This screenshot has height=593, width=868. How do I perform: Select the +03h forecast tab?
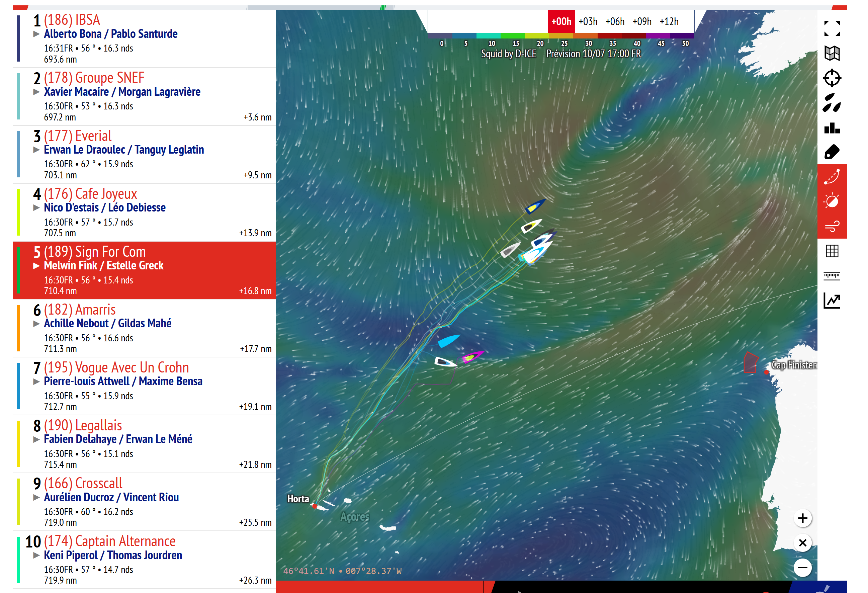pyautogui.click(x=588, y=22)
